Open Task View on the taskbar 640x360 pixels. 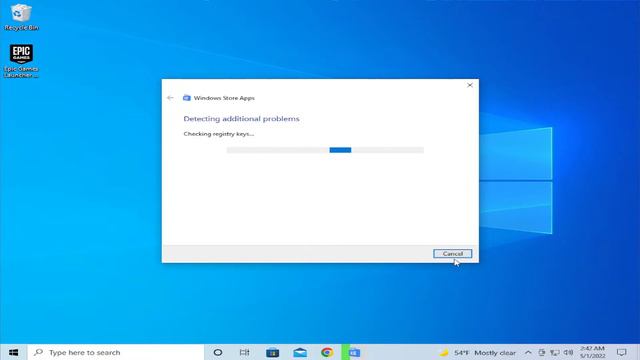(x=244, y=352)
